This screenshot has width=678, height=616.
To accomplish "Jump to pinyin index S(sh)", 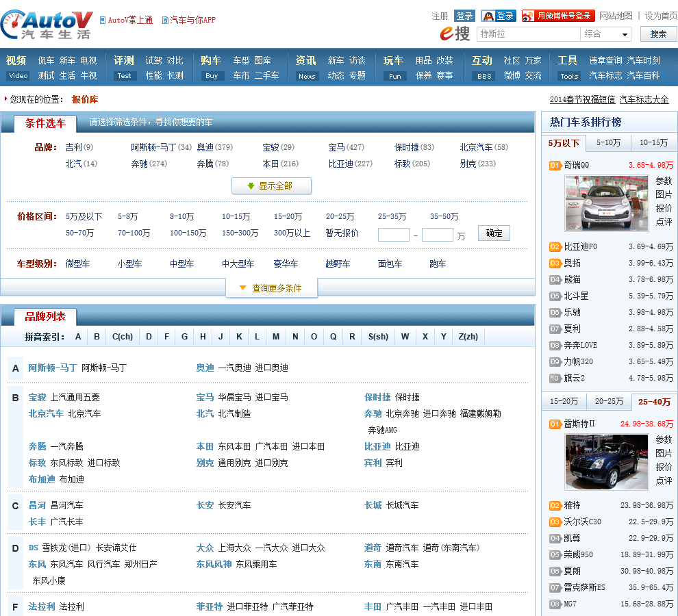I will click(378, 337).
